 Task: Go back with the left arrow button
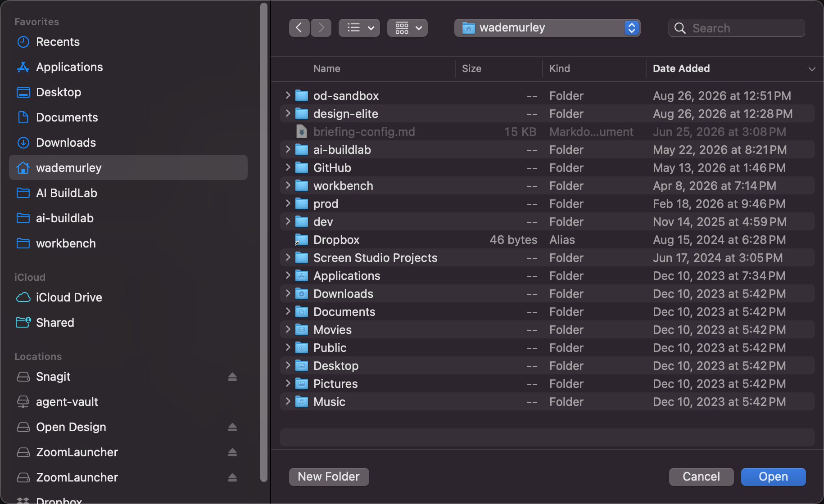pyautogui.click(x=299, y=28)
